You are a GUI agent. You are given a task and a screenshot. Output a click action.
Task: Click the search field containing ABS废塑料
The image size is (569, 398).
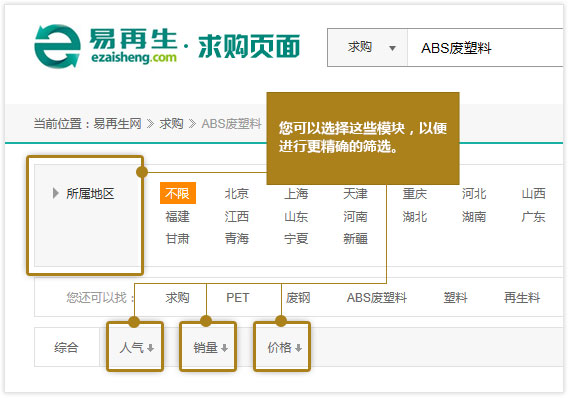click(x=486, y=48)
